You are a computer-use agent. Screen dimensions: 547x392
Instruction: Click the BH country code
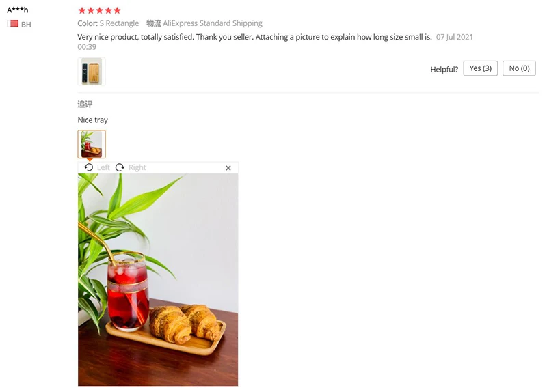tap(26, 25)
